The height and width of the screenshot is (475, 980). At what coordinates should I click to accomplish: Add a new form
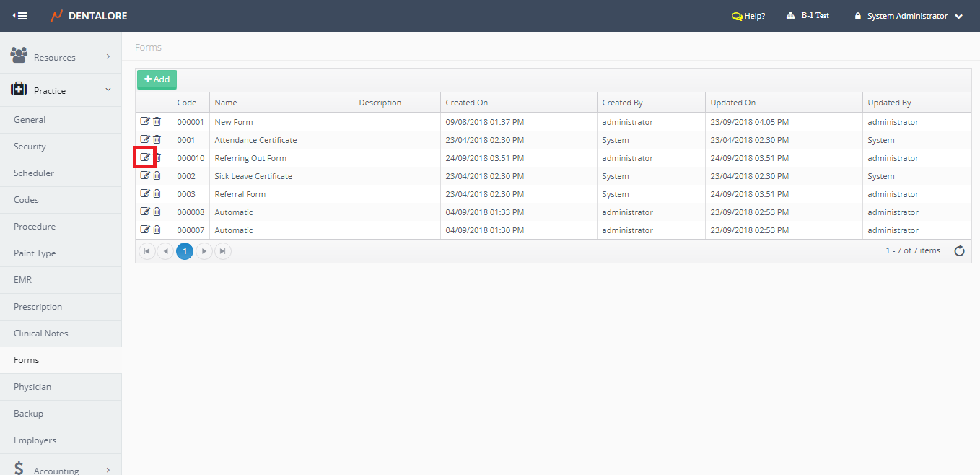tap(157, 79)
